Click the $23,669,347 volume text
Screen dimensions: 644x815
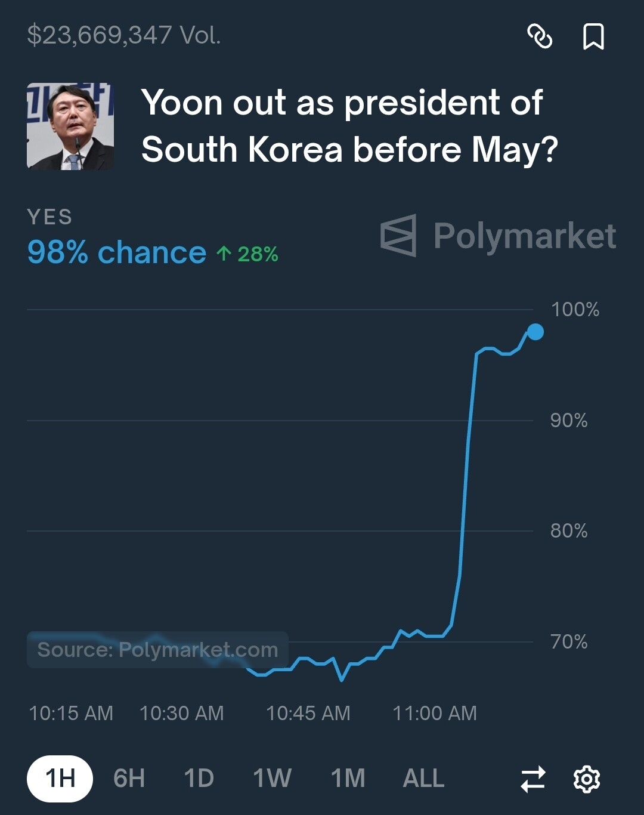coord(124,35)
